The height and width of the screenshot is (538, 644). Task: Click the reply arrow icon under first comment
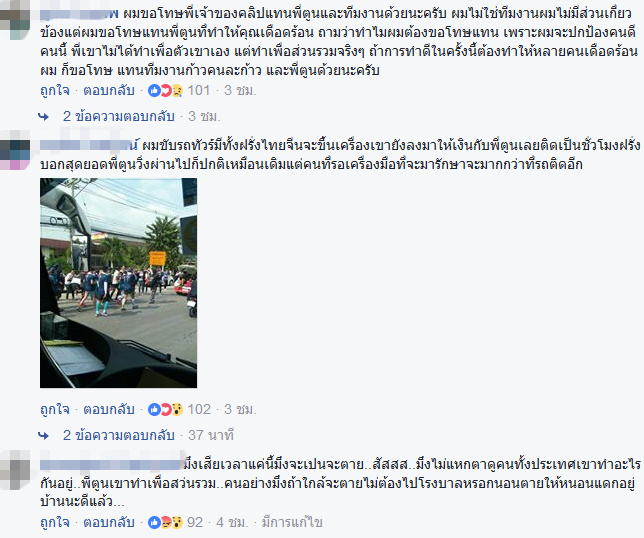coord(43,117)
